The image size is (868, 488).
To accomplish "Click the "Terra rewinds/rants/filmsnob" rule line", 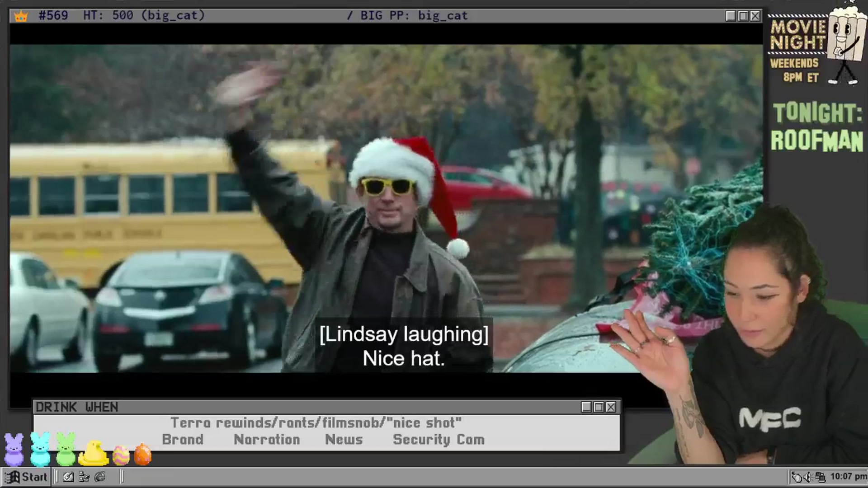I will point(316,423).
